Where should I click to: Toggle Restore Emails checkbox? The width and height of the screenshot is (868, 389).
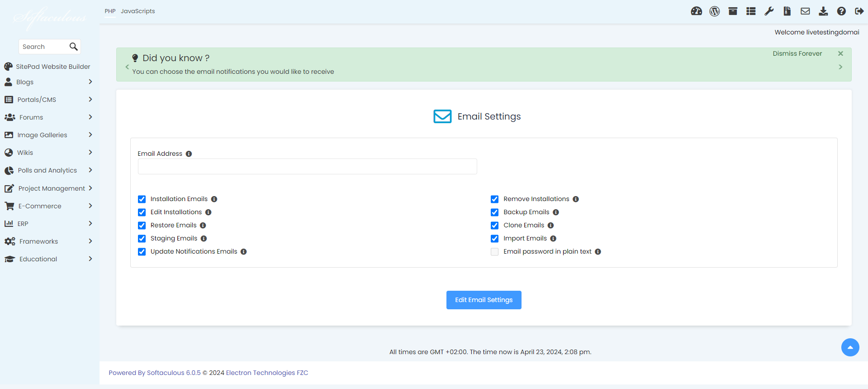tap(142, 226)
